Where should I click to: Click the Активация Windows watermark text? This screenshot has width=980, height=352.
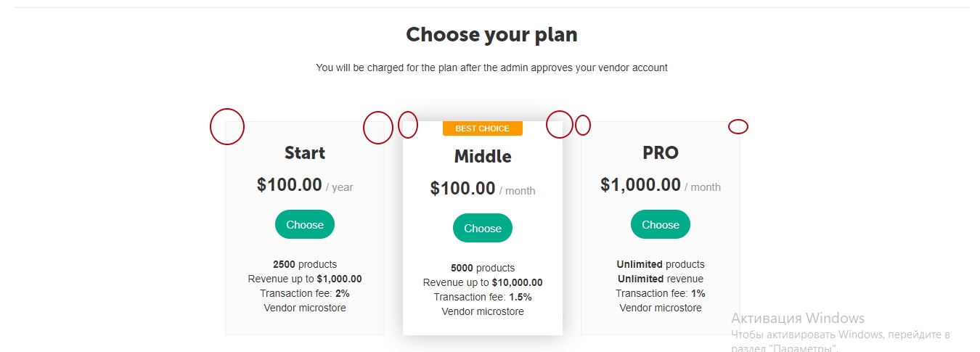[x=798, y=318]
